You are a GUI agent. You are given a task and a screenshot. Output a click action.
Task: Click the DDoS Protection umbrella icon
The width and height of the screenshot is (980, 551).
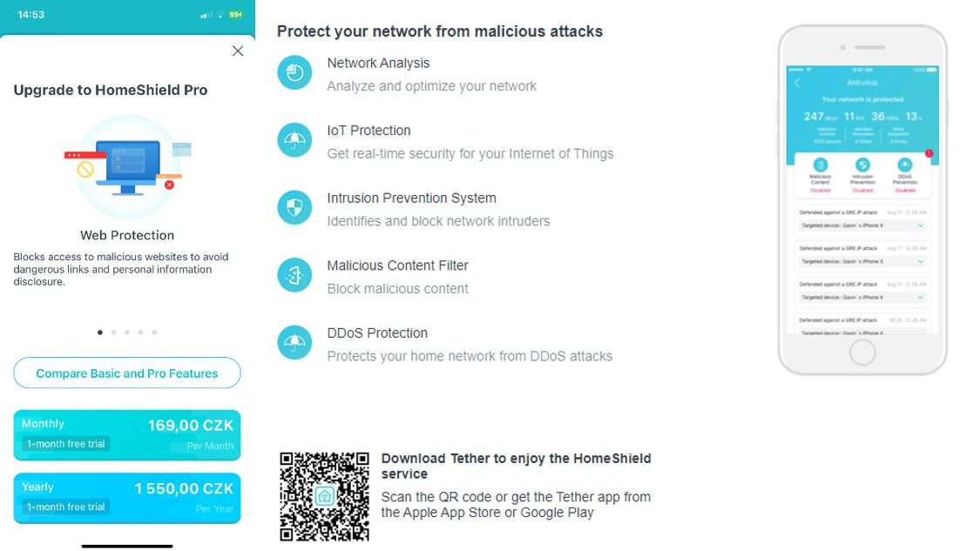tap(294, 342)
